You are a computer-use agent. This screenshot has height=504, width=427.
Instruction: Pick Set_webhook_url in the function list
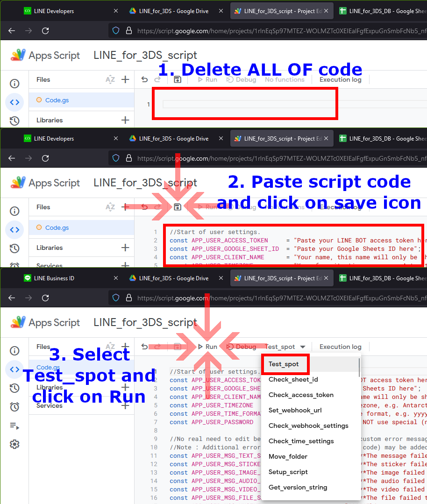pyautogui.click(x=311, y=411)
